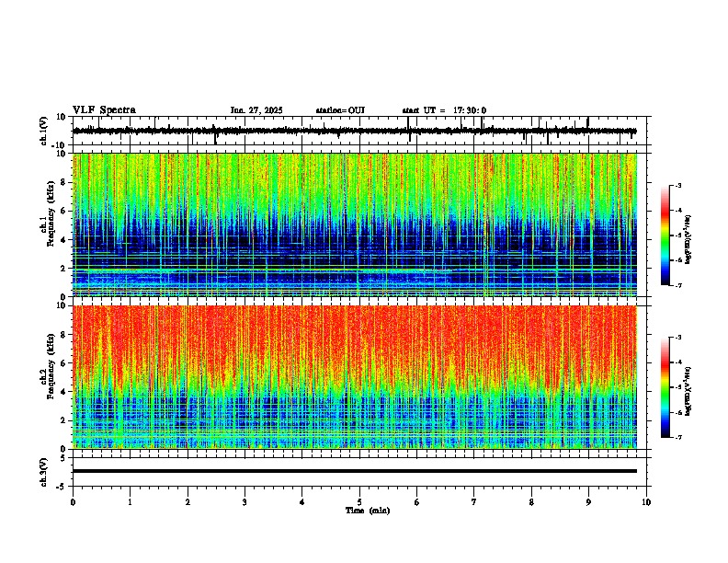728x563 pixels.
Task: Click the "station=OUJ" header label
Action: pos(340,110)
